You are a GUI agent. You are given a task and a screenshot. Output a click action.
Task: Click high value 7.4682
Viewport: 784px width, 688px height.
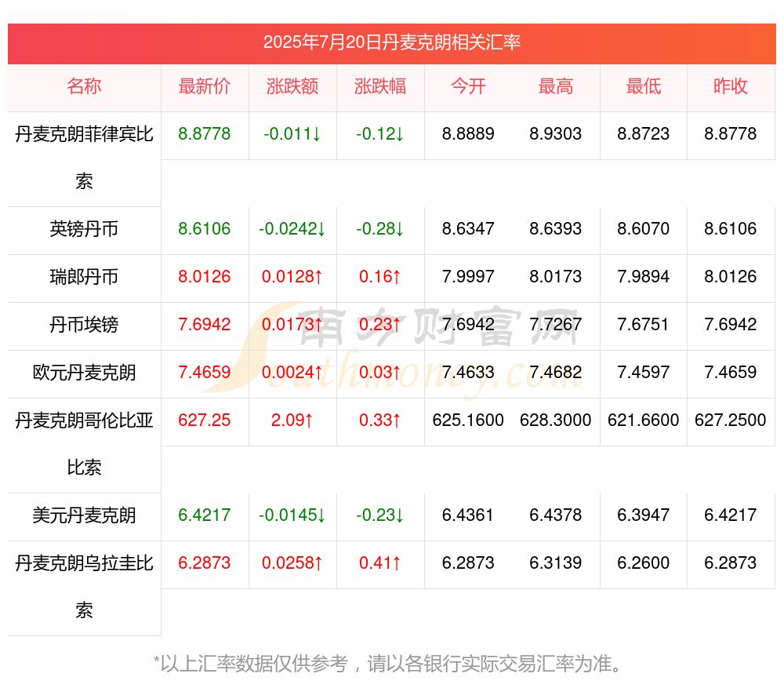[x=556, y=373]
